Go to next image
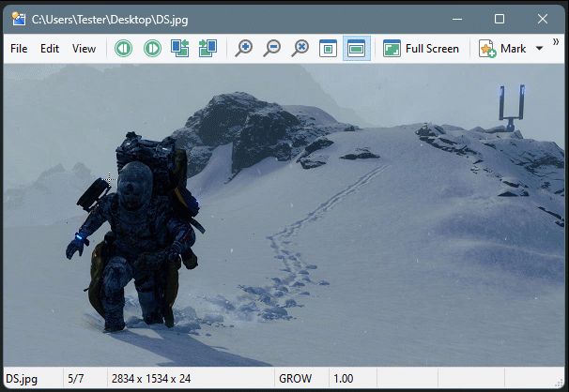Image resolution: width=569 pixels, height=392 pixels. (152, 48)
